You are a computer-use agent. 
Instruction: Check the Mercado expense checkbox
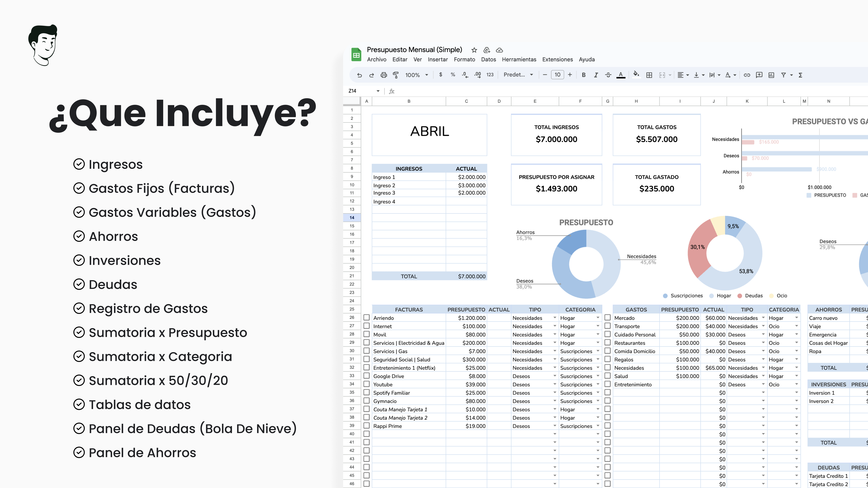(608, 318)
